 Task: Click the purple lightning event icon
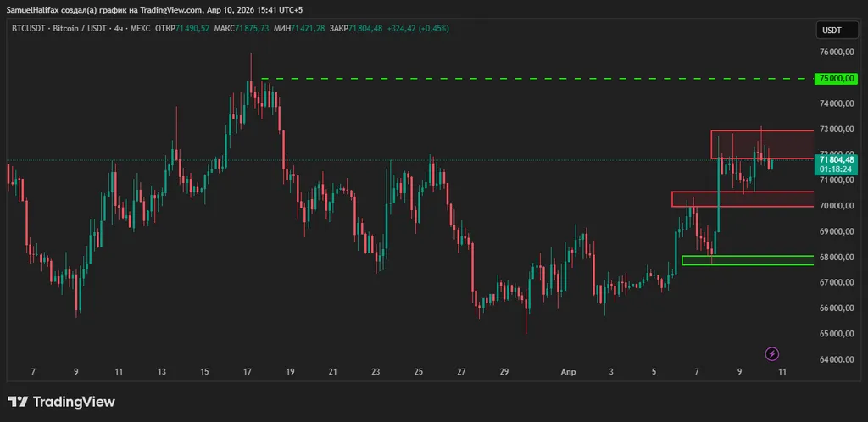point(772,353)
